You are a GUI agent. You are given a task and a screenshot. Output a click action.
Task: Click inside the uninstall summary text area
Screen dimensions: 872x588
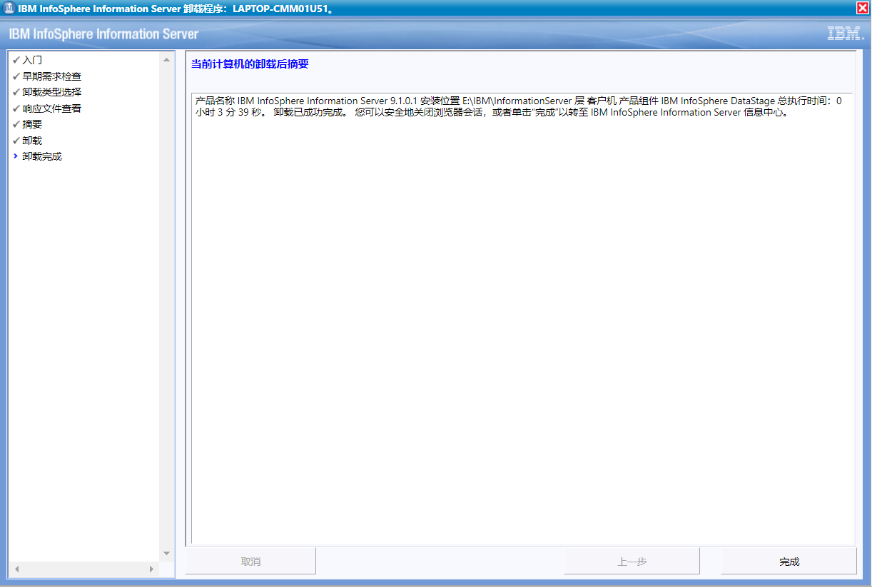[522, 321]
